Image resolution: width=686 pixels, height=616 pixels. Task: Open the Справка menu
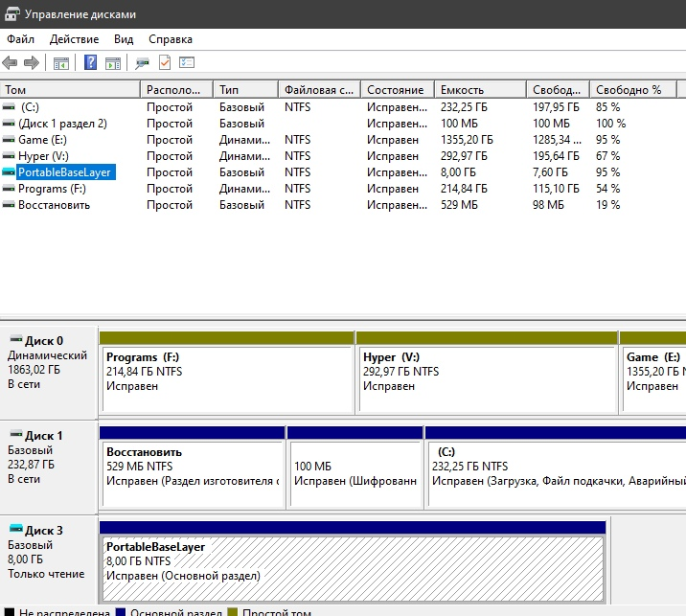(x=171, y=39)
